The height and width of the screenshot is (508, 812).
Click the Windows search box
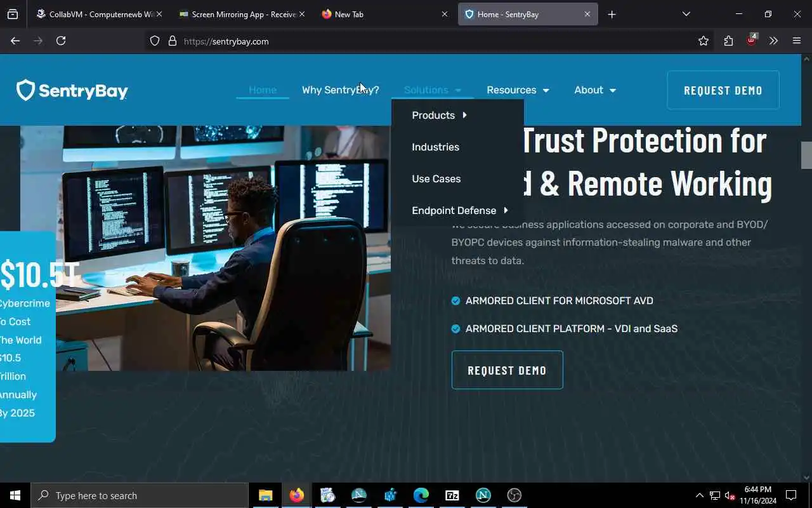coord(140,495)
